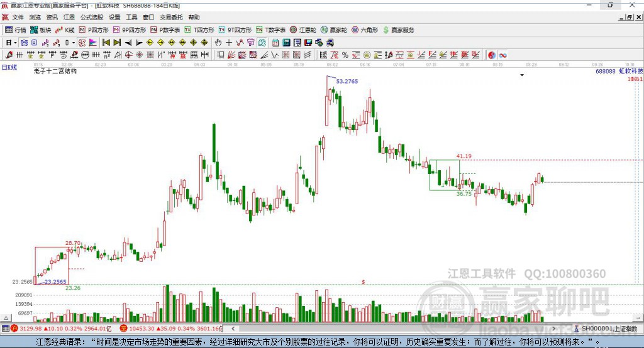Viewport: 644px width, 348px height.
Task: Open 赢家服务 with dollar icon
Action: pyautogui.click(x=398, y=30)
